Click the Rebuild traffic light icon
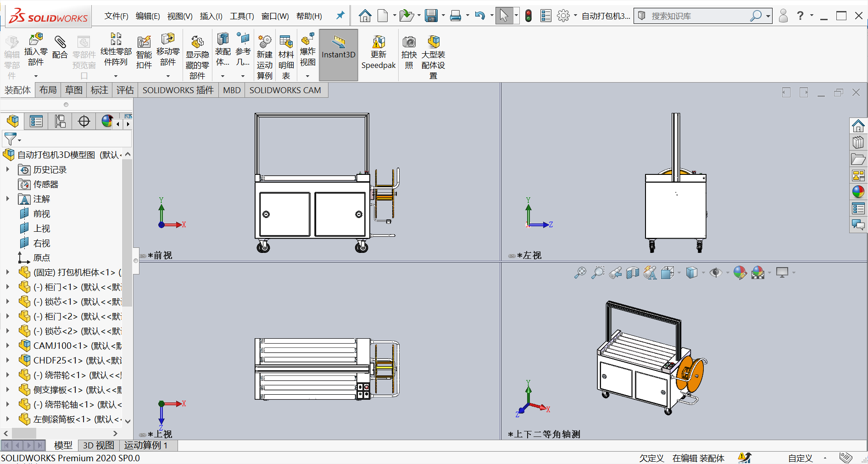Image resolution: width=868 pixels, height=464 pixels. point(529,16)
